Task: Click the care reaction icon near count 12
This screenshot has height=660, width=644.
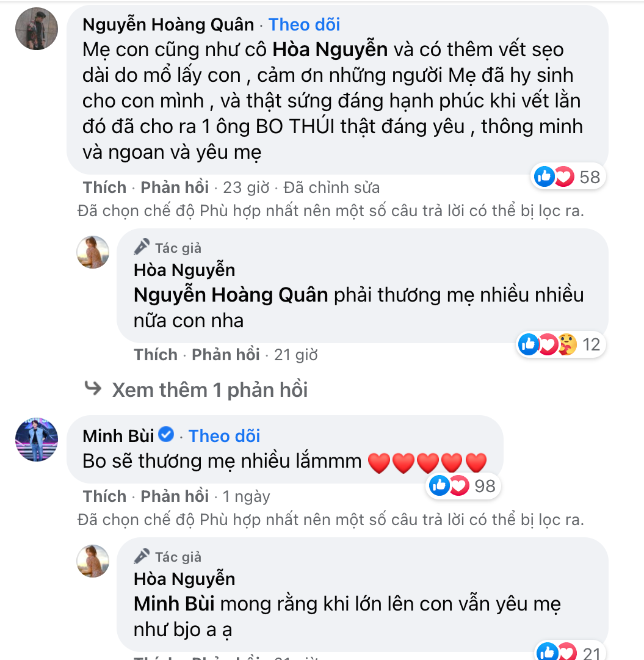Action: click(568, 344)
